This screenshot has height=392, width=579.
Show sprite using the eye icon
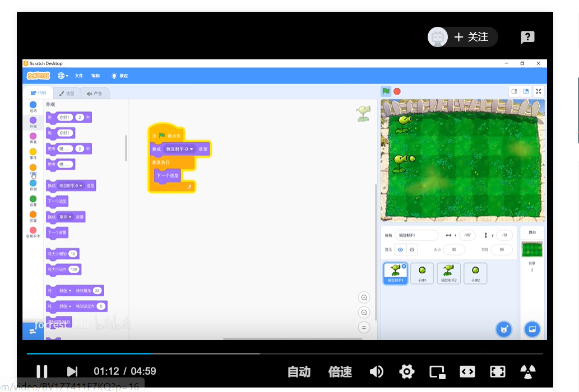coord(400,250)
